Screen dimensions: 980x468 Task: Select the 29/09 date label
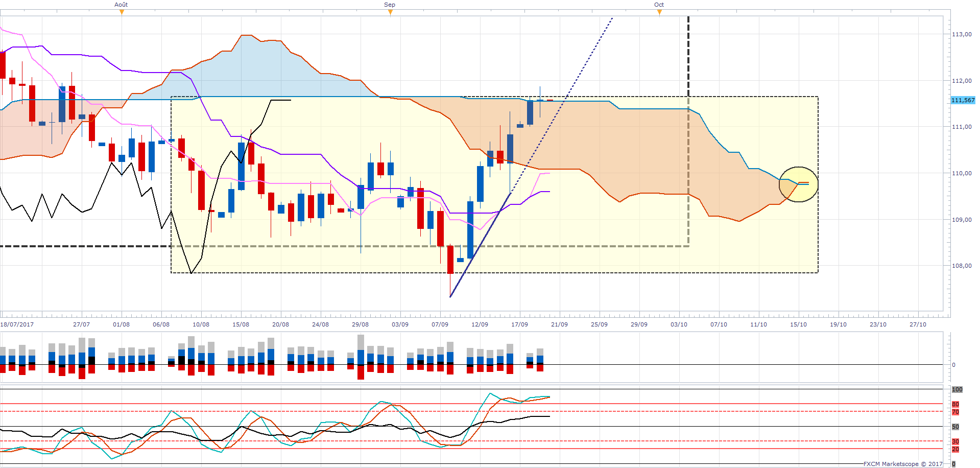coord(639,324)
